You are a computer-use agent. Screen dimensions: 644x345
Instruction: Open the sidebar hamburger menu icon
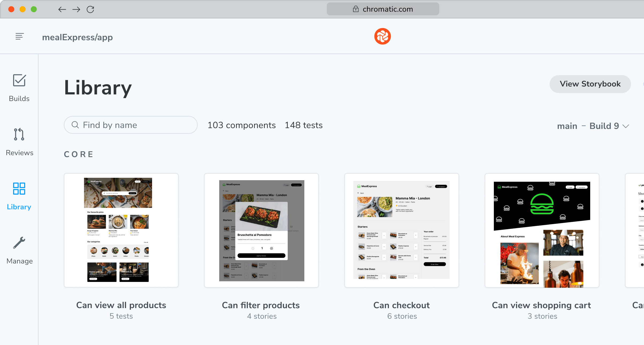(x=20, y=36)
